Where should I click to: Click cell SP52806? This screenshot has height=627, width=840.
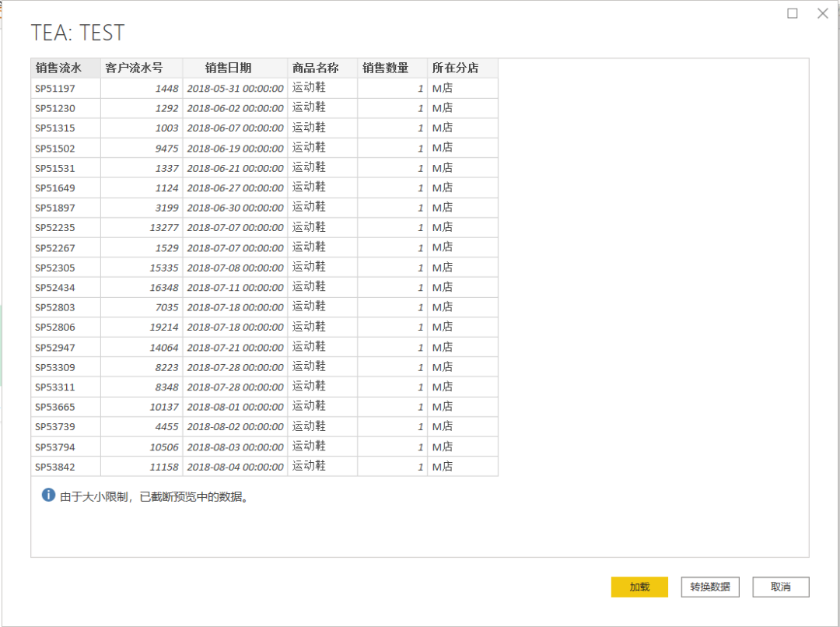[x=66, y=328]
